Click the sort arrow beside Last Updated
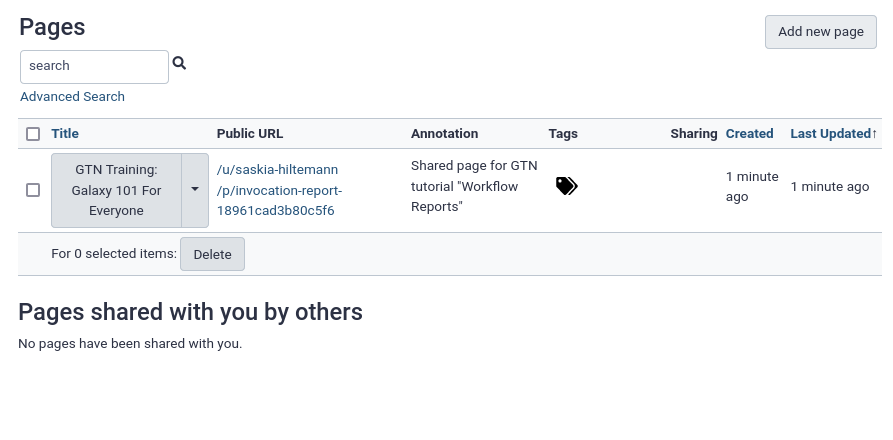 [x=874, y=134]
